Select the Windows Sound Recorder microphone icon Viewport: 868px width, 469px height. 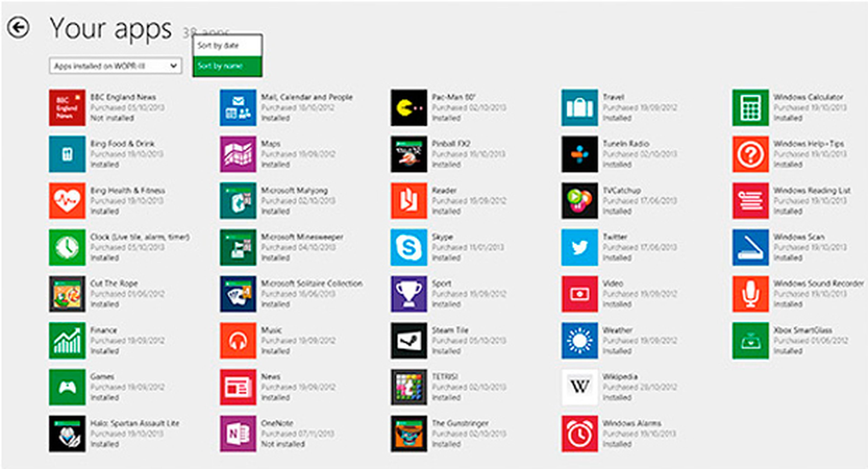pyautogui.click(x=750, y=294)
